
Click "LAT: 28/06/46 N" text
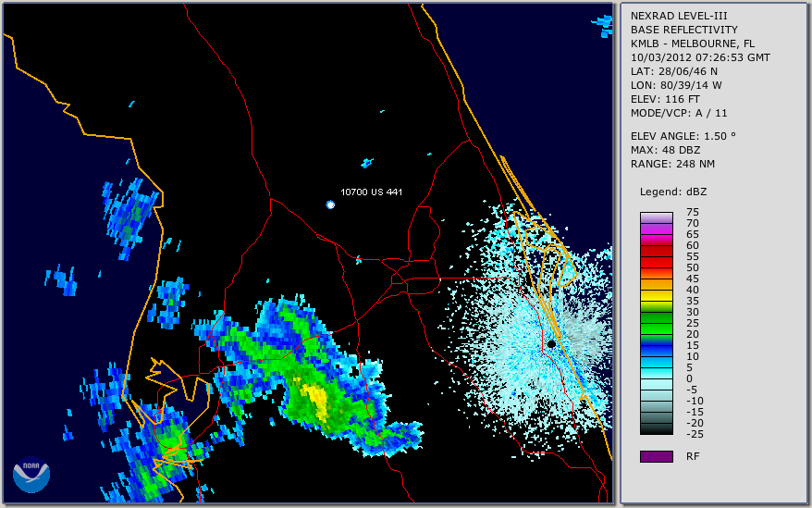(x=673, y=71)
